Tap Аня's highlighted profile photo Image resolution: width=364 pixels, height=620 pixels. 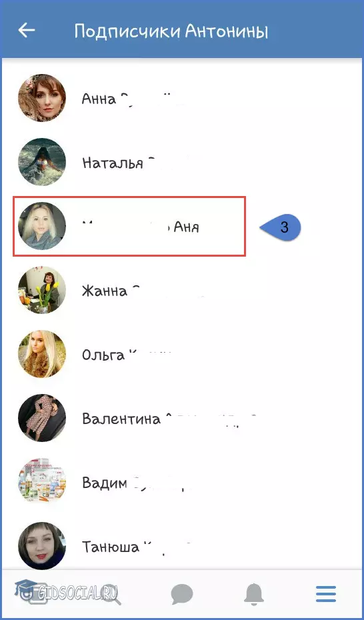(x=42, y=226)
